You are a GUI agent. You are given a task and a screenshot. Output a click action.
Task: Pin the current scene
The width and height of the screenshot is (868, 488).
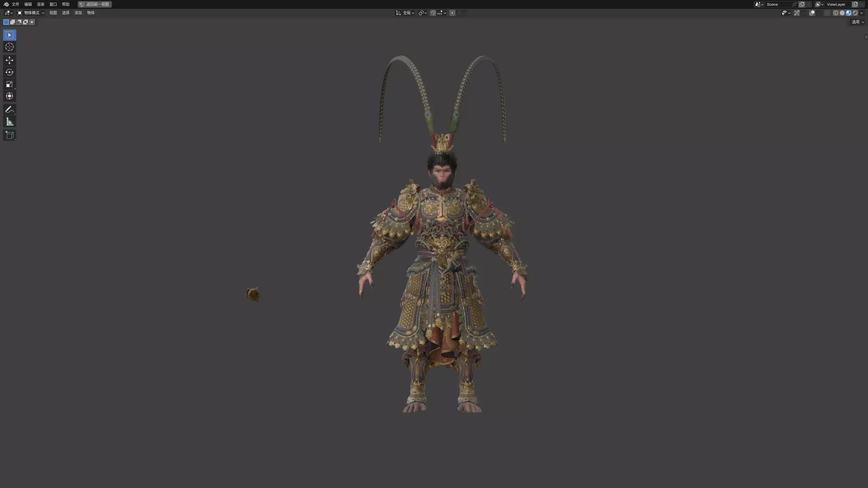tap(794, 4)
